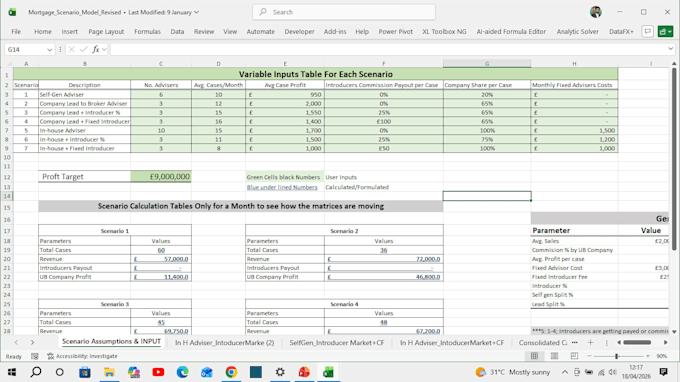Click the Enter formula checkmark icon
The width and height of the screenshot is (680, 382).
83,49
